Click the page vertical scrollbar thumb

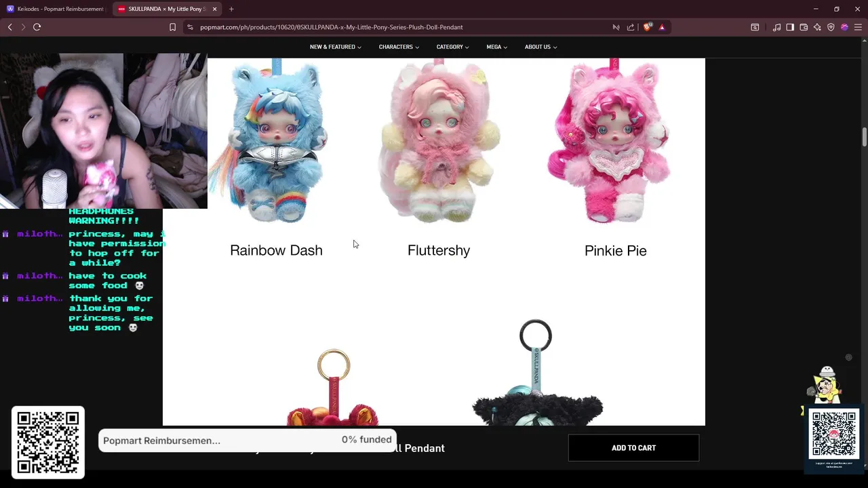(x=865, y=136)
